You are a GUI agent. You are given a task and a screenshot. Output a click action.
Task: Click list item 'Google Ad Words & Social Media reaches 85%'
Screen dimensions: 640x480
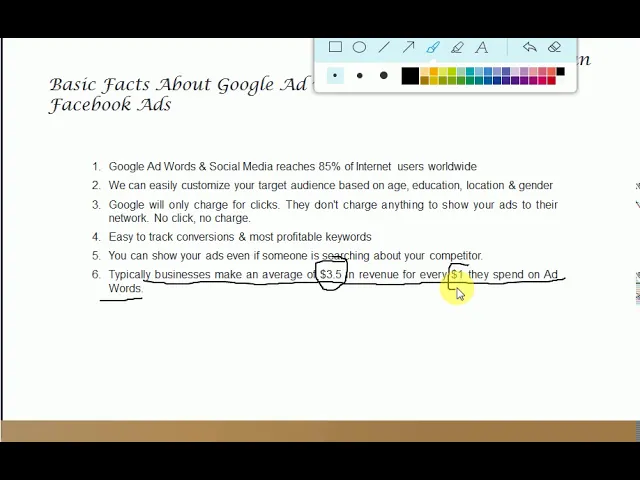pyautogui.click(x=224, y=167)
